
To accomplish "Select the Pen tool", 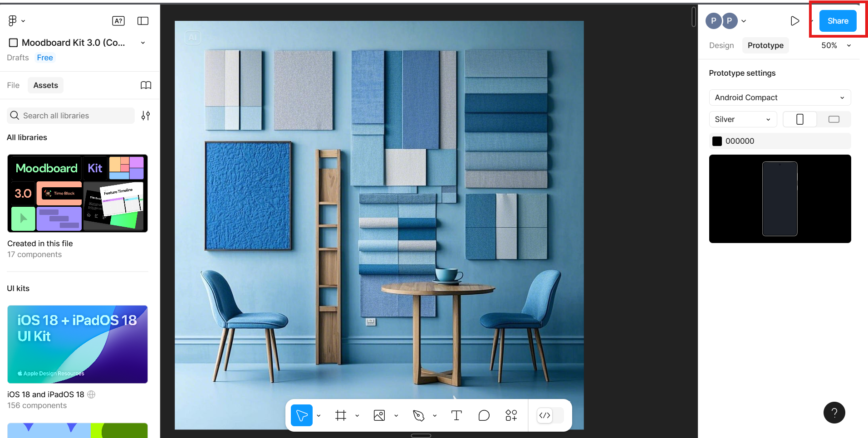I will coord(418,415).
